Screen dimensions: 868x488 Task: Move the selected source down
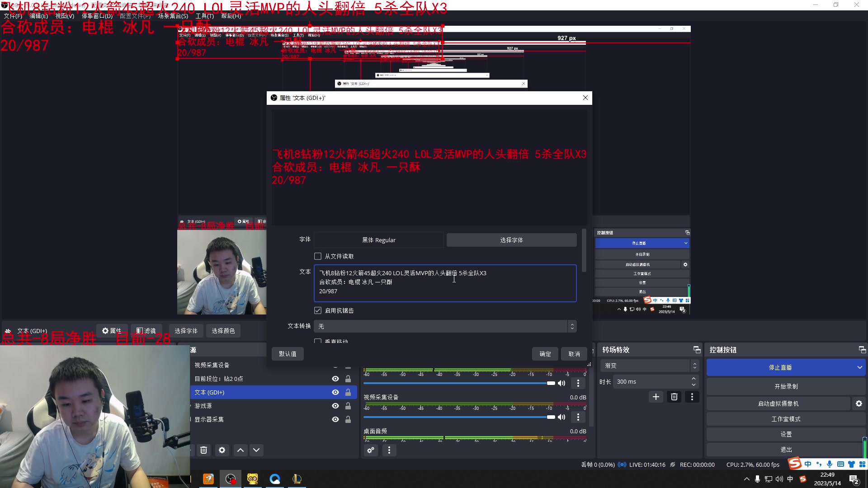click(x=256, y=450)
